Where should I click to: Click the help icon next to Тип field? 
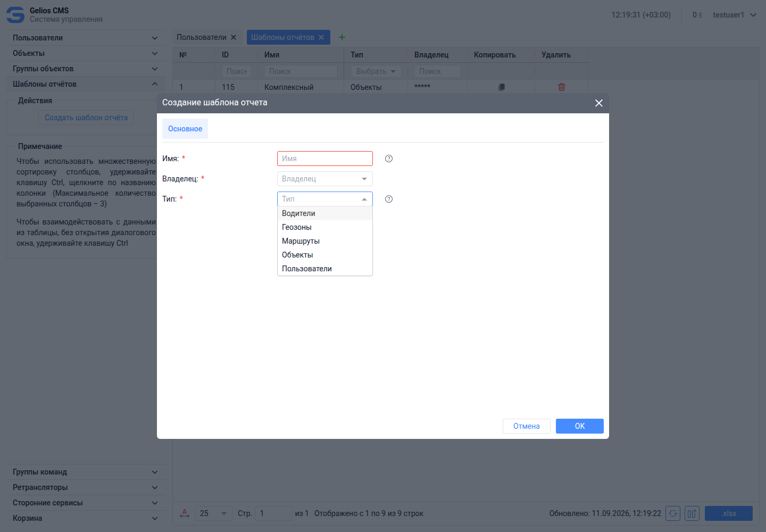point(389,199)
